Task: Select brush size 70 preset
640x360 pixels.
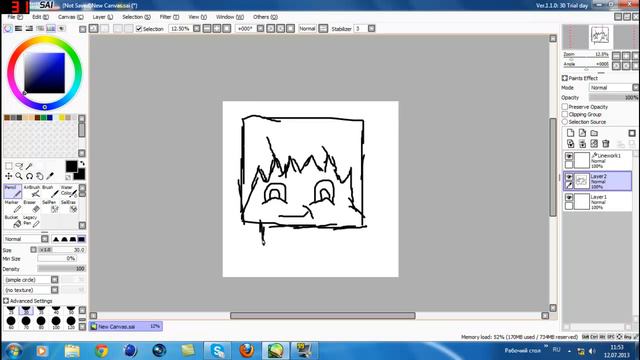Action: (x=26, y=322)
